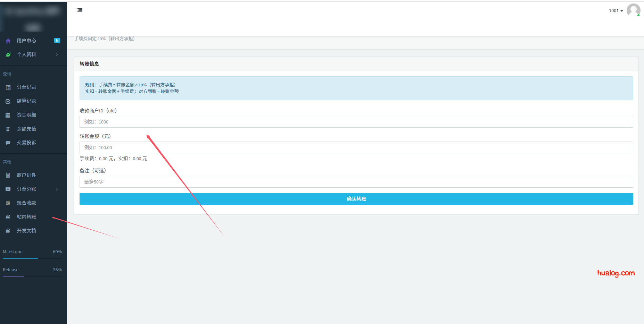The width and height of the screenshot is (644, 324).
Task: Click the 余额充值 yen icon
Action: 8,129
